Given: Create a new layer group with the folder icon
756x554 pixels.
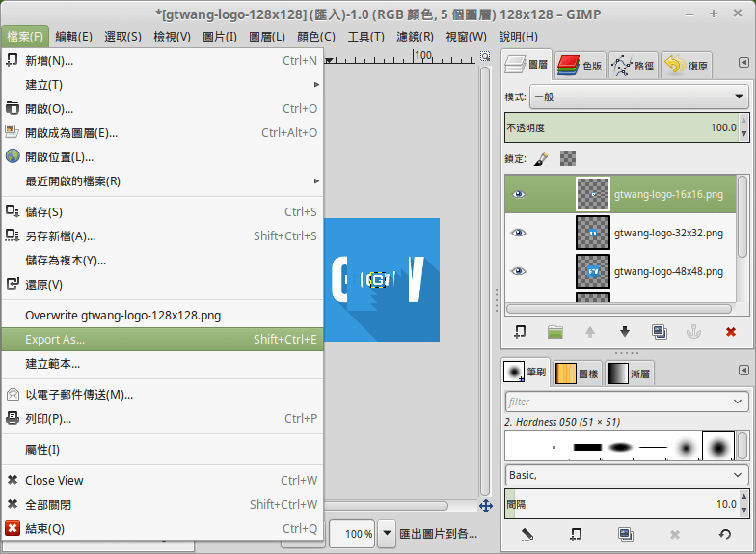Looking at the screenshot, I should tap(555, 331).
